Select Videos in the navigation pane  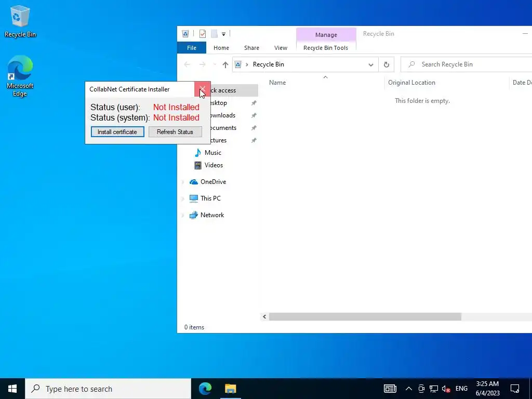[214, 165]
